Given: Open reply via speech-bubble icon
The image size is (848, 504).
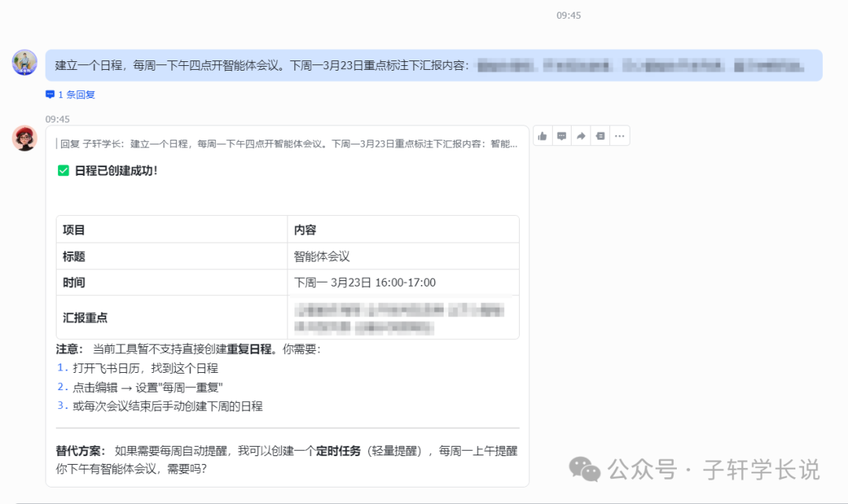Looking at the screenshot, I should (562, 137).
